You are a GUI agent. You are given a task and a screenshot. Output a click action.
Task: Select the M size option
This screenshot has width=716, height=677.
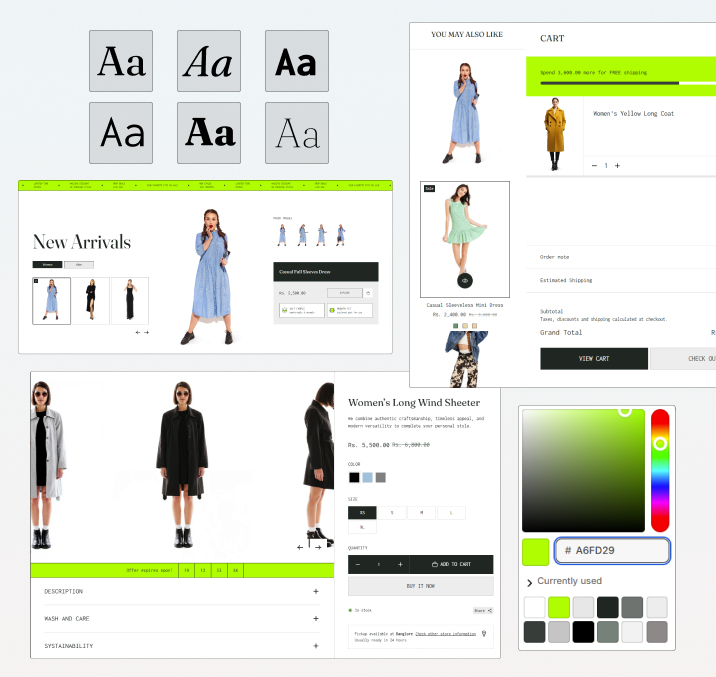pyautogui.click(x=421, y=513)
